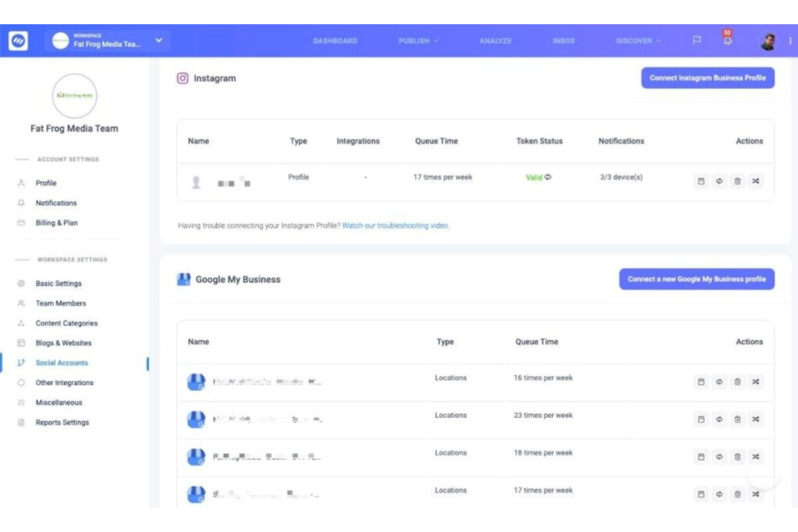Open Team Members settings
The height and width of the screenshot is (532, 798).
click(60, 303)
